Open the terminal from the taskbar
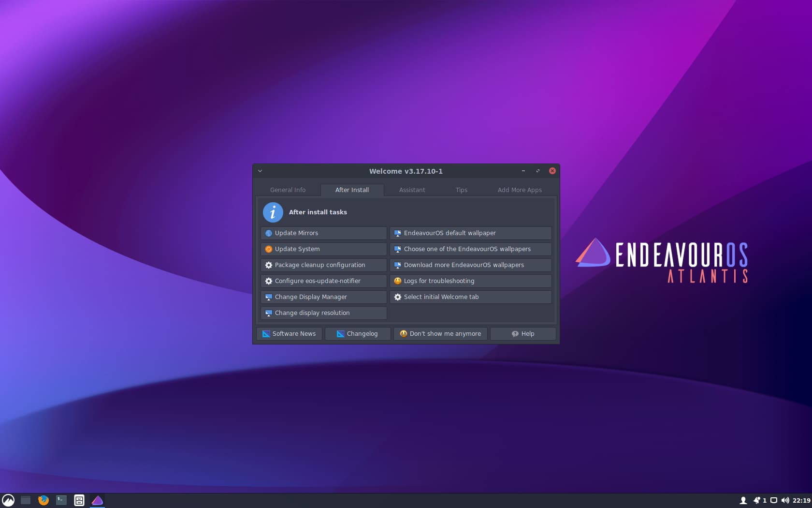This screenshot has width=812, height=508. (x=61, y=500)
